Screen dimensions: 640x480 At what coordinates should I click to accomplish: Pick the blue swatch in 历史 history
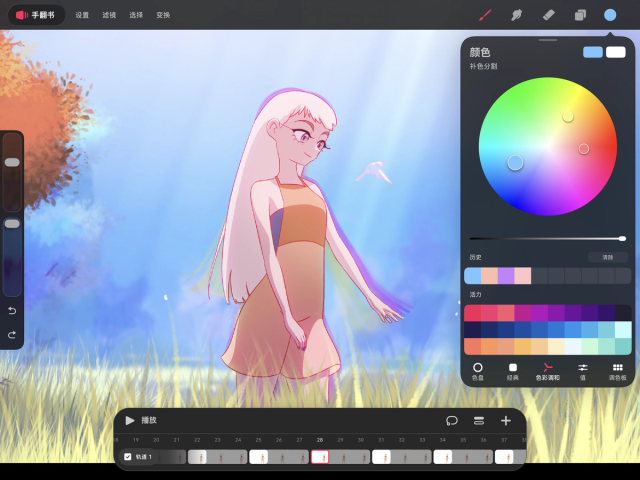click(x=473, y=276)
